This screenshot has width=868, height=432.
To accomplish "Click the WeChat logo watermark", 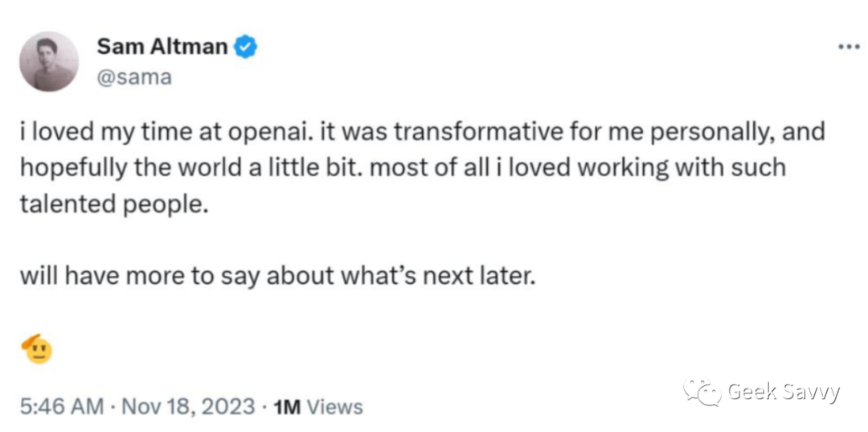I will (x=702, y=392).
